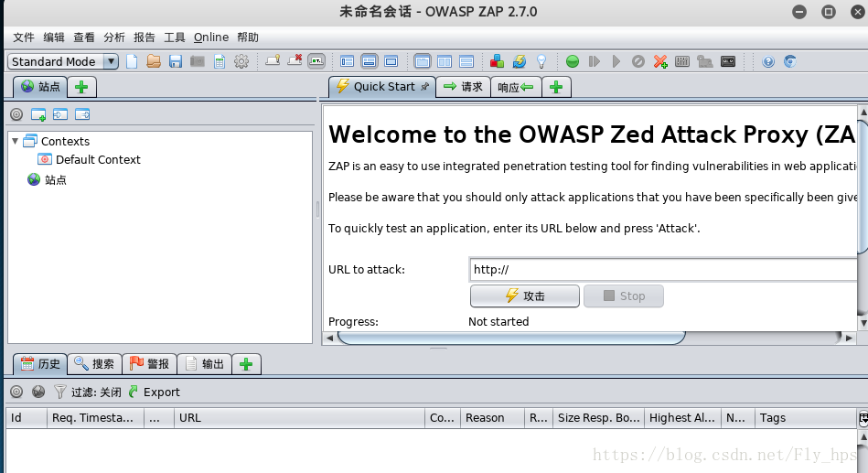Image resolution: width=868 pixels, height=473 pixels.
Task: Click the show all tabs lightbulb-tab icon
Action: tap(273, 61)
